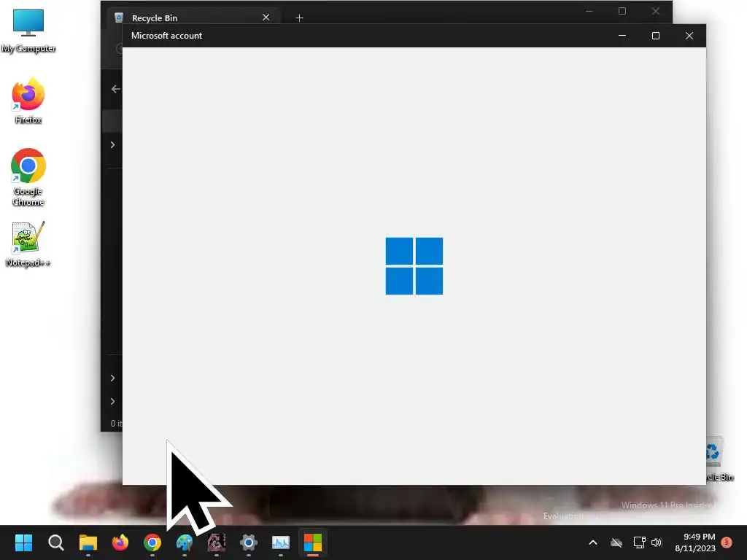
Task: Open the Notepad++ desktop shortcut
Action: point(28,244)
